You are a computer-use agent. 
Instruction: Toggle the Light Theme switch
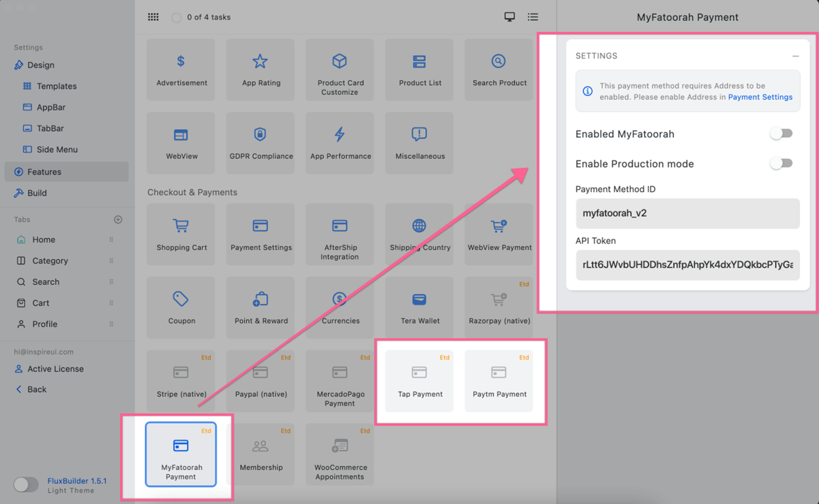(x=26, y=484)
